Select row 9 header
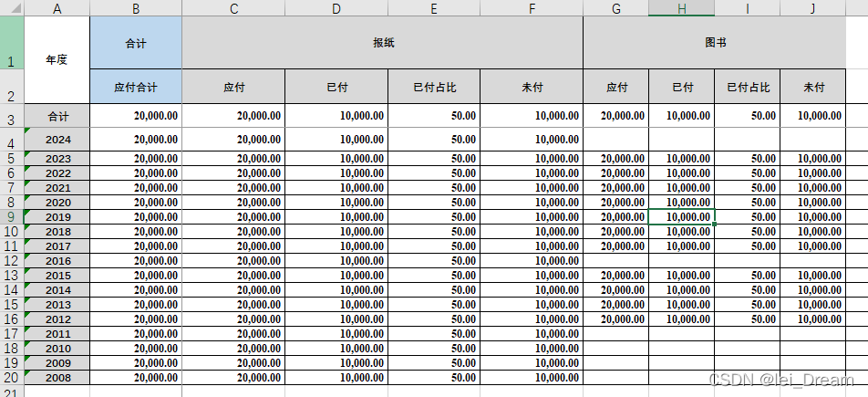The height and width of the screenshot is (397, 868). pos(12,217)
